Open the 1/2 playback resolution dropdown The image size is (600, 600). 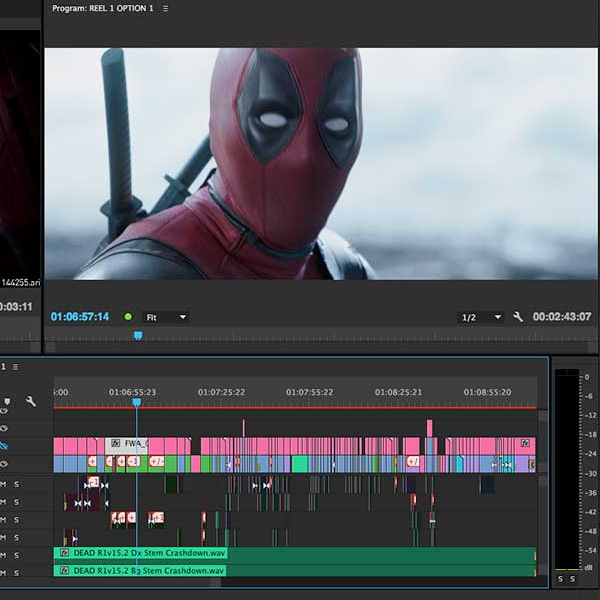(481, 317)
